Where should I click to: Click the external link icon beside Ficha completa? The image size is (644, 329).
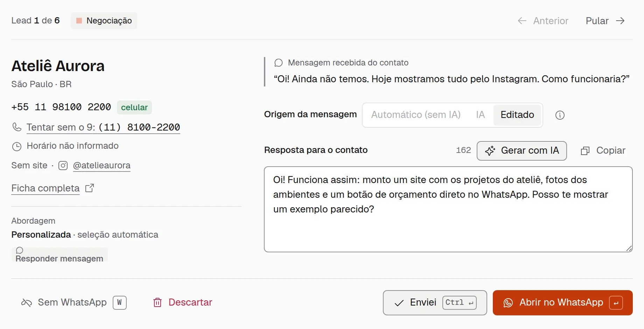pos(90,188)
